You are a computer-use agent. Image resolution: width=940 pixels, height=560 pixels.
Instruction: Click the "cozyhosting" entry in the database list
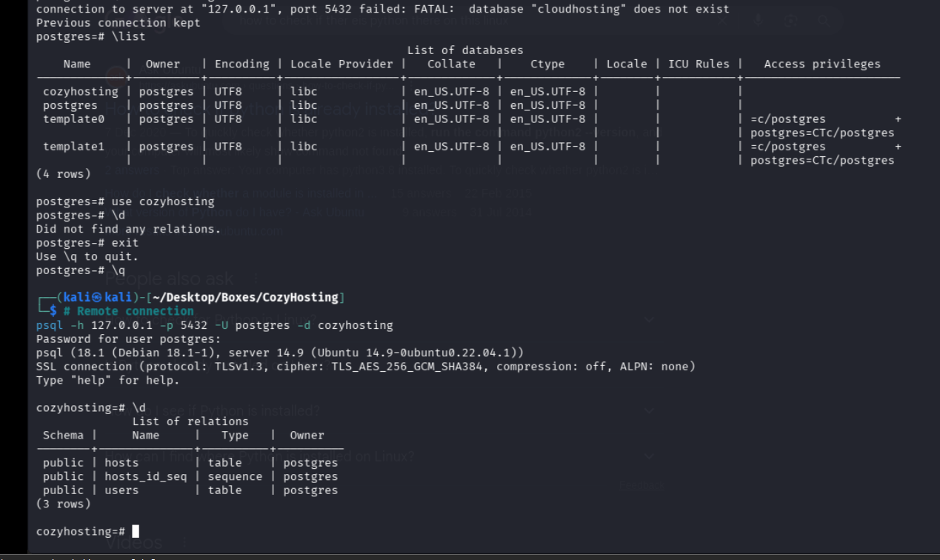(81, 92)
